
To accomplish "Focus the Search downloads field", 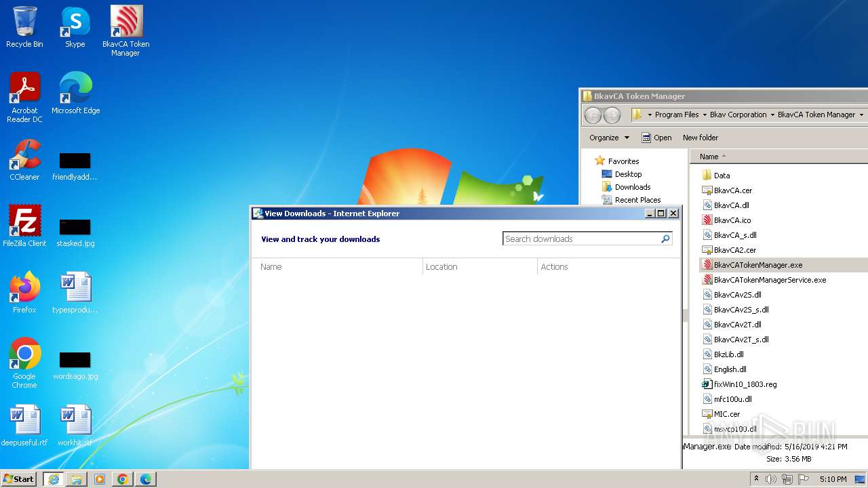I will 582,239.
